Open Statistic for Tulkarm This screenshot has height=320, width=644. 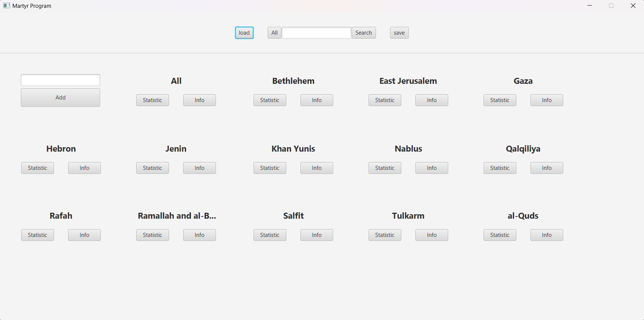(x=385, y=235)
